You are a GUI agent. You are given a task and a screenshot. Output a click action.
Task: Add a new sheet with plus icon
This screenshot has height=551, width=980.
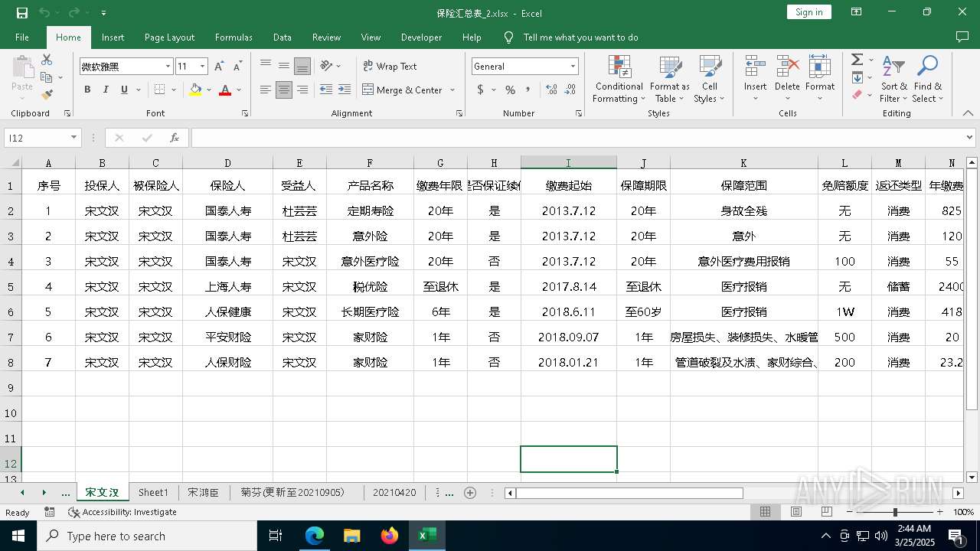(x=470, y=493)
